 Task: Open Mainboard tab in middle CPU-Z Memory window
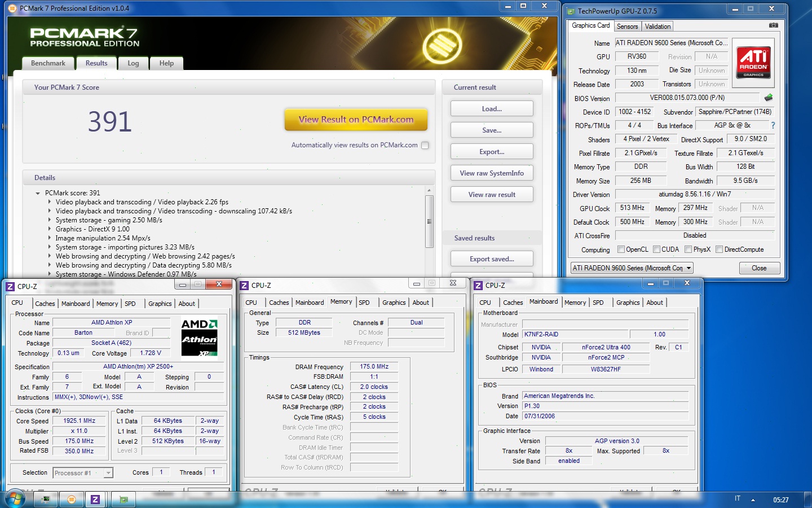coord(310,303)
